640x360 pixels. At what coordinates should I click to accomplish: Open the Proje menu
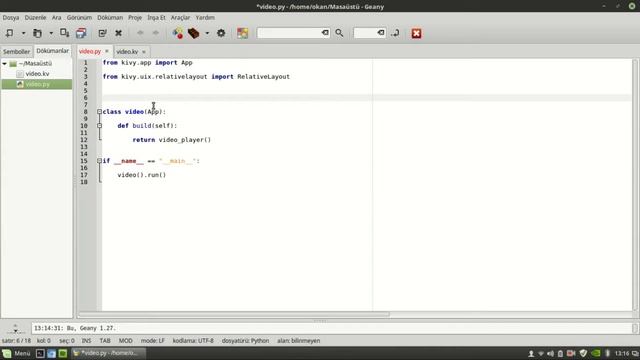coord(135,18)
